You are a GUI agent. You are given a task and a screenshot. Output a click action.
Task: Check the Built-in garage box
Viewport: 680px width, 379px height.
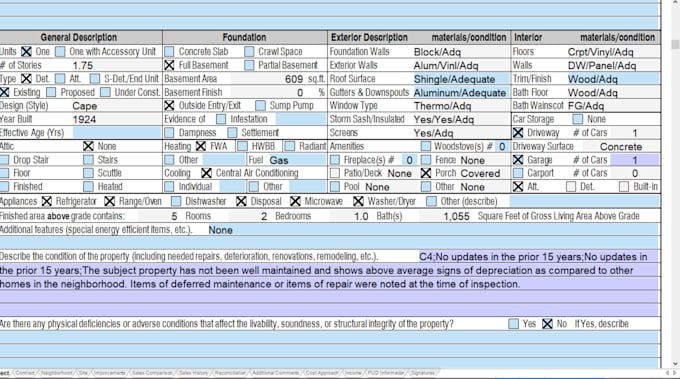tap(624, 186)
